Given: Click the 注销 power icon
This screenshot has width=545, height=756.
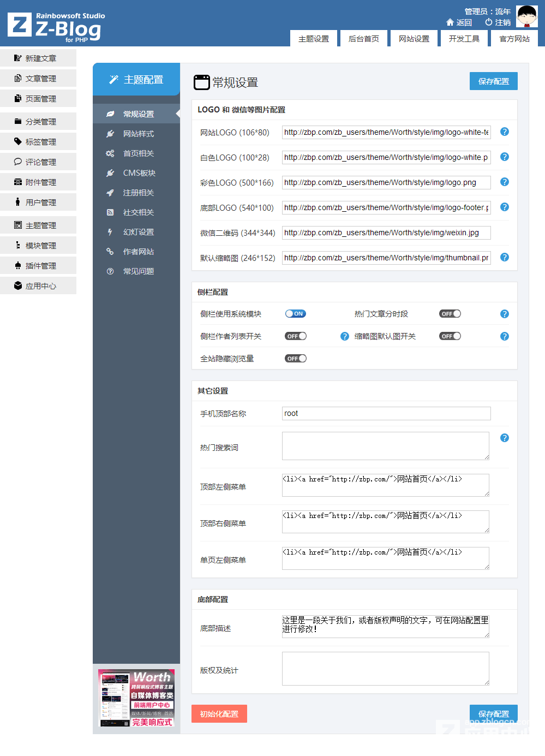Looking at the screenshot, I should click(488, 22).
